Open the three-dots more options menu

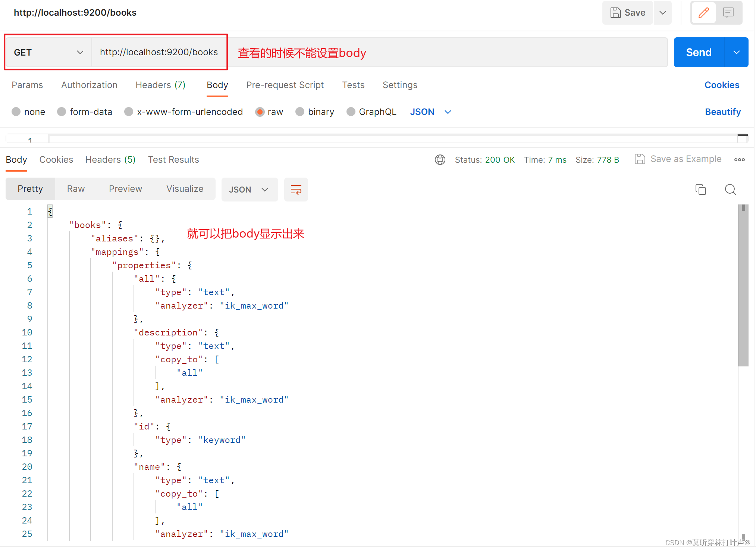coord(739,160)
